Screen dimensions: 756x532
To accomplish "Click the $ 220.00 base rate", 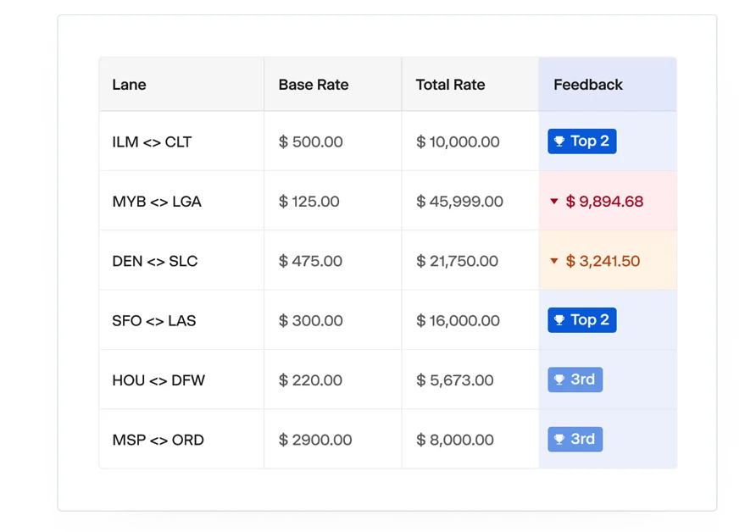I will point(310,380).
